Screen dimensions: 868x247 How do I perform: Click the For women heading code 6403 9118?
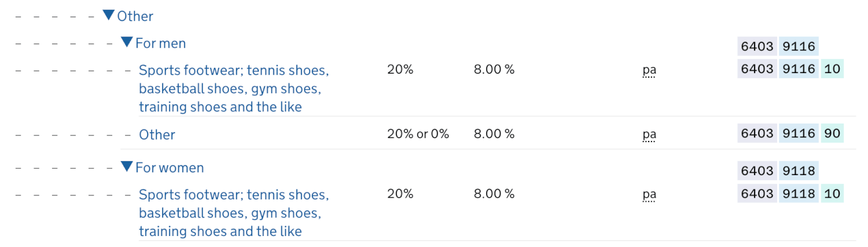point(778,171)
